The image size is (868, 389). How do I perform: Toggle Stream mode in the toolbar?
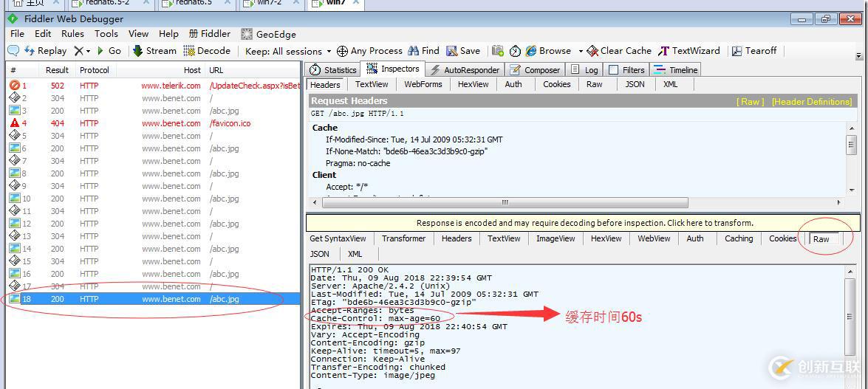coord(154,51)
